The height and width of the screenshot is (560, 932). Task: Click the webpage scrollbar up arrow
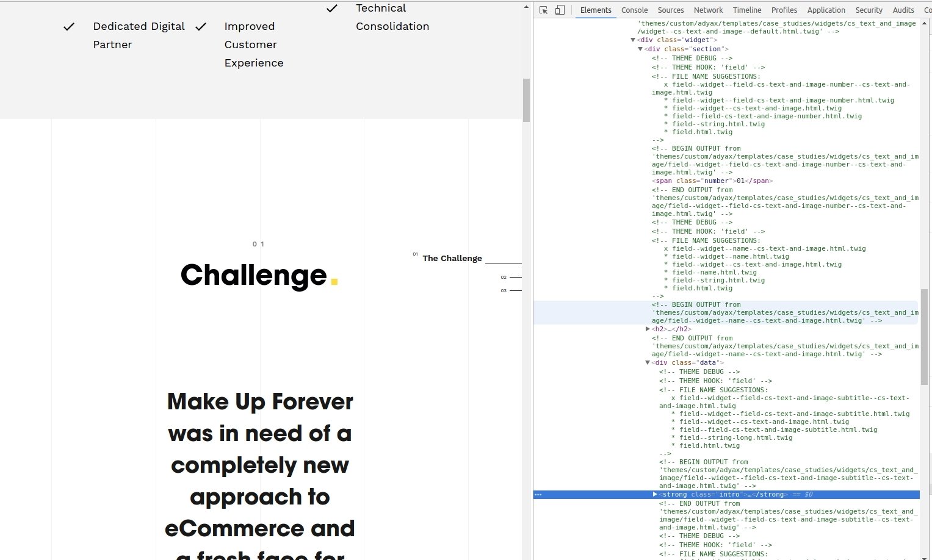click(526, 7)
